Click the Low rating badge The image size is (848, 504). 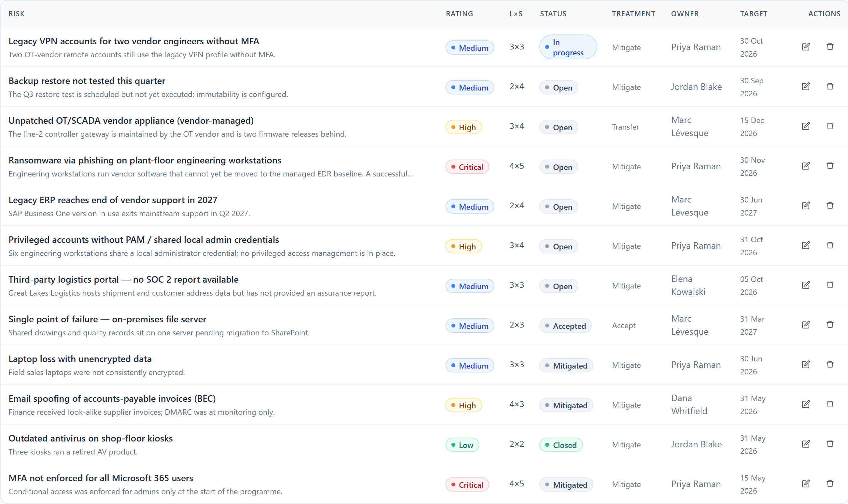(x=462, y=445)
